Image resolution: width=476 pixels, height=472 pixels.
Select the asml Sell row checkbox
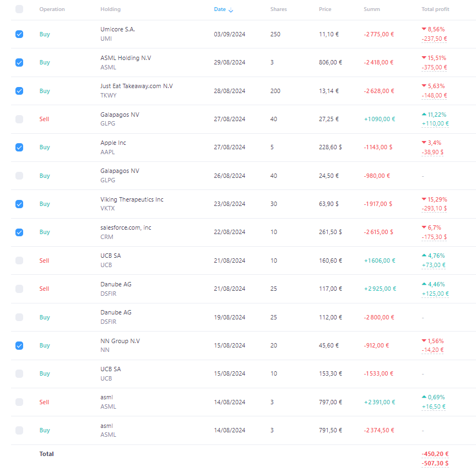pos(19,402)
